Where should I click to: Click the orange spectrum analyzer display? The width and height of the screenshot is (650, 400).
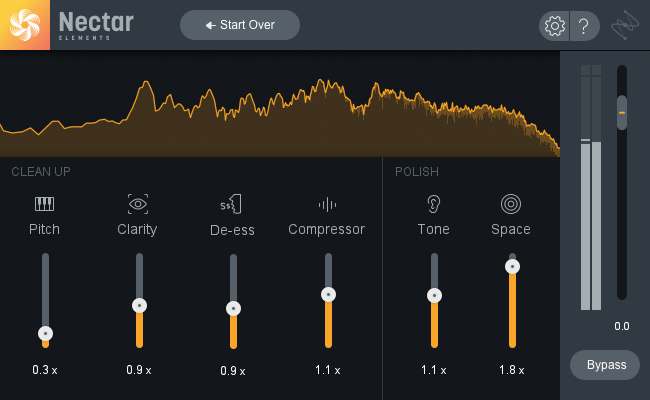pos(280,104)
